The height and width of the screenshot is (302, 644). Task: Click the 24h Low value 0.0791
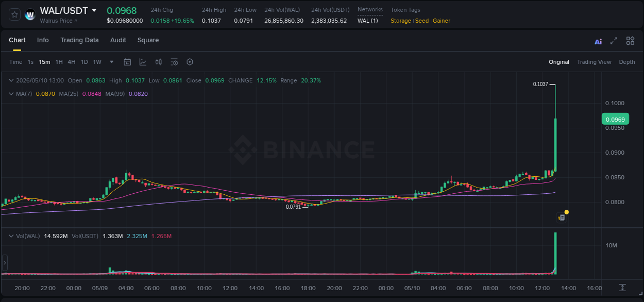(243, 21)
